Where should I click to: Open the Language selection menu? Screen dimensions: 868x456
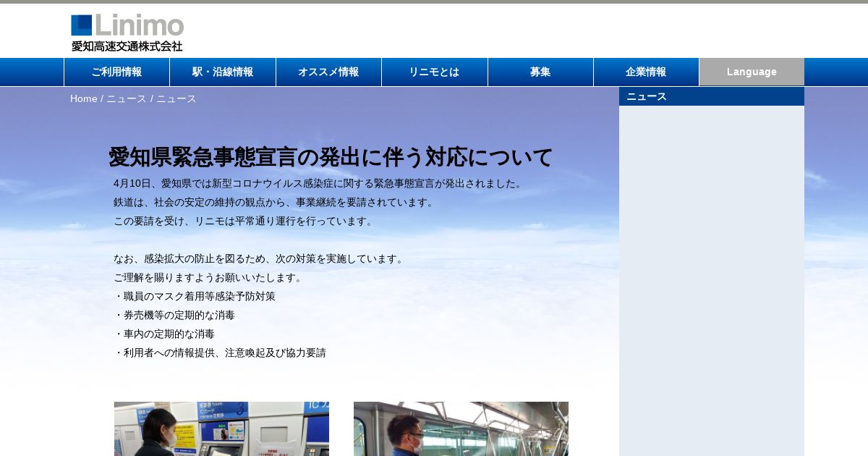tap(752, 72)
